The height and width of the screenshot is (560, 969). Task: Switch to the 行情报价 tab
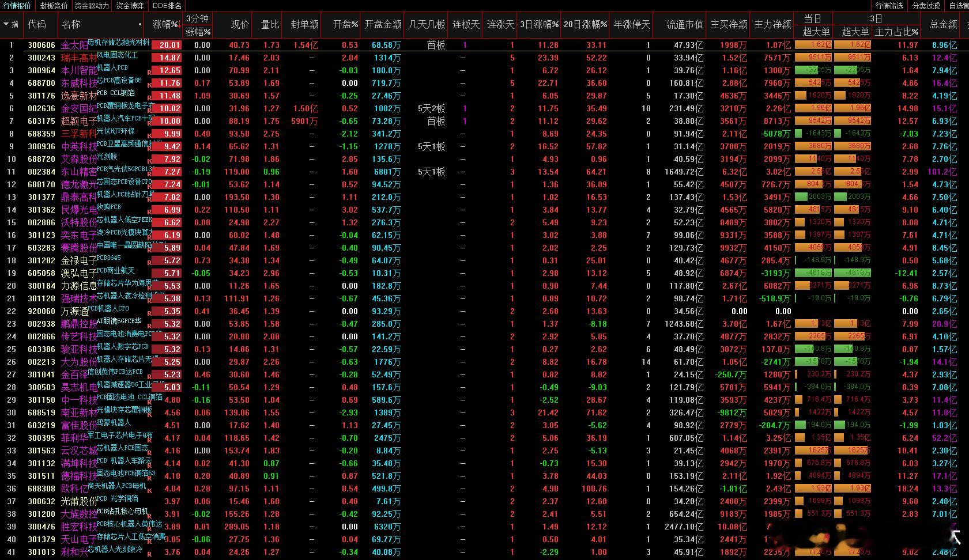click(17, 6)
